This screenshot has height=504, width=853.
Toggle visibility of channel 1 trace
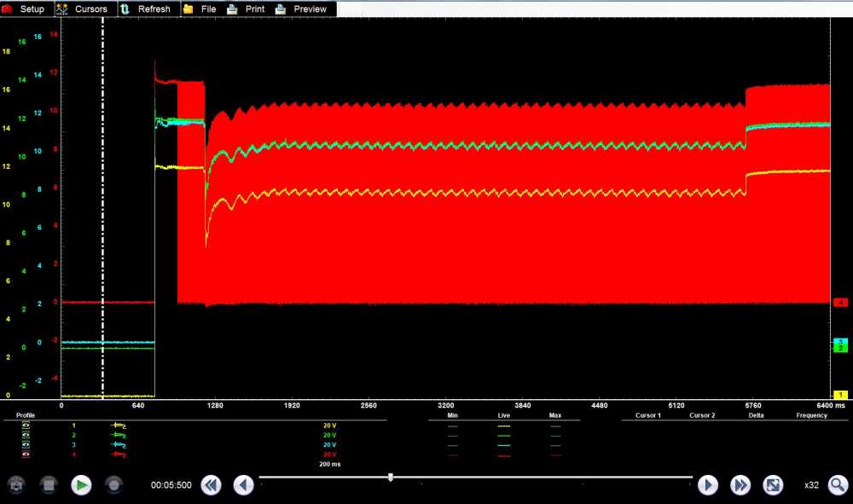(26, 425)
